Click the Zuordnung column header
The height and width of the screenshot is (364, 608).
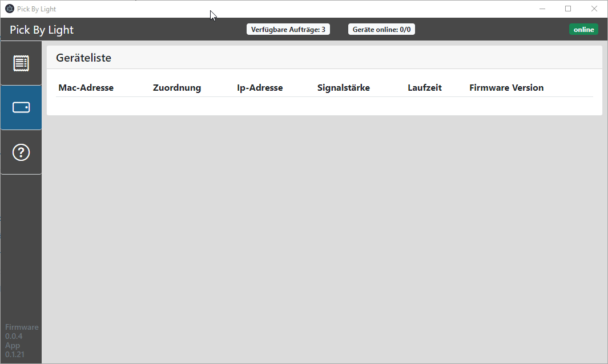tap(177, 88)
